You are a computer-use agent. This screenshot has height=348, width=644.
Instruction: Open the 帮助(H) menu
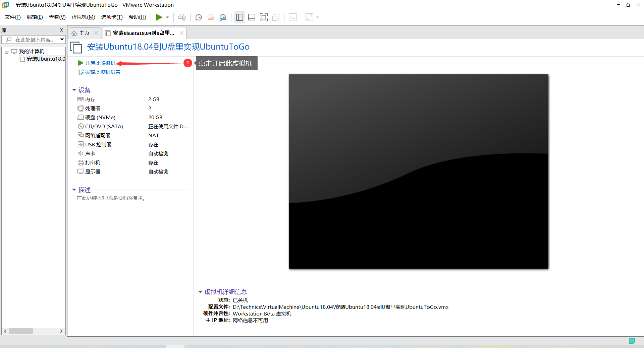pyautogui.click(x=138, y=17)
